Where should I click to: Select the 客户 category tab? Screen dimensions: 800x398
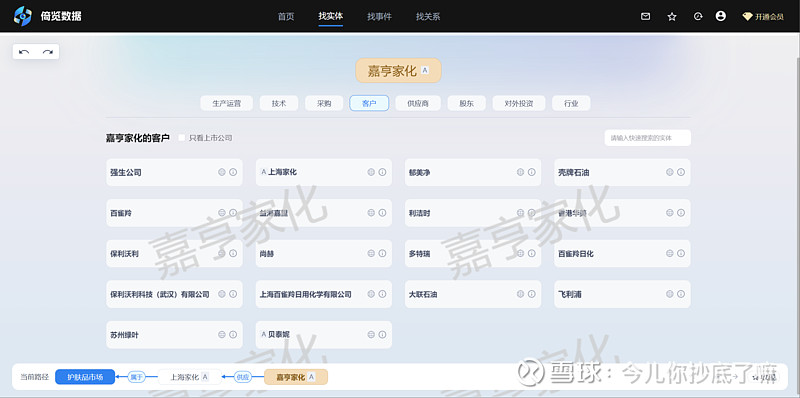click(x=369, y=103)
